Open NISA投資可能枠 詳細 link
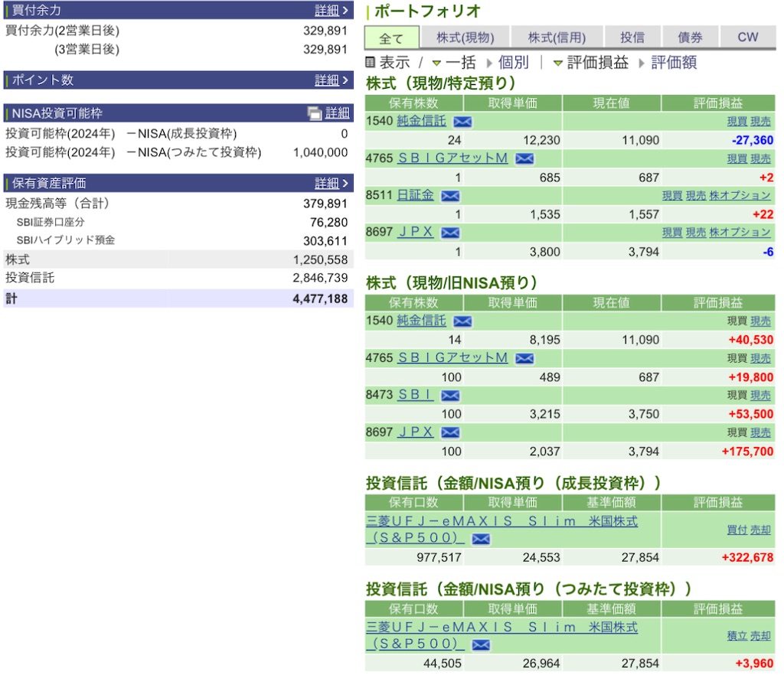Screen dimensions: 784x675 337,113
